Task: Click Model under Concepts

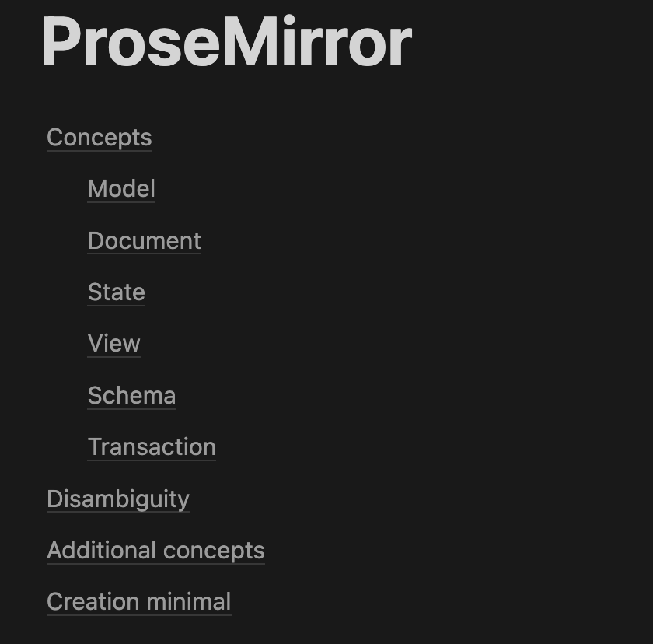Action: click(x=121, y=189)
